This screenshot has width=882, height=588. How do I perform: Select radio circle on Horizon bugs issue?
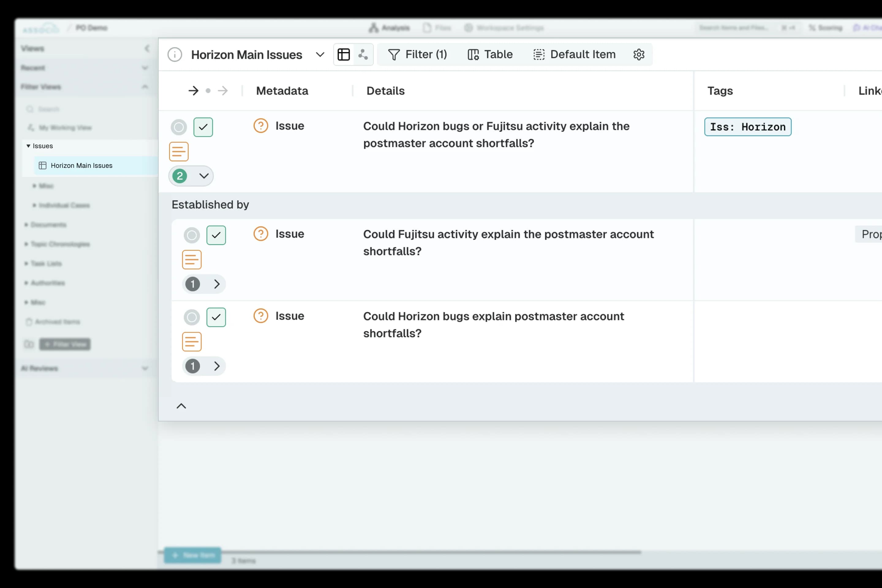(192, 317)
